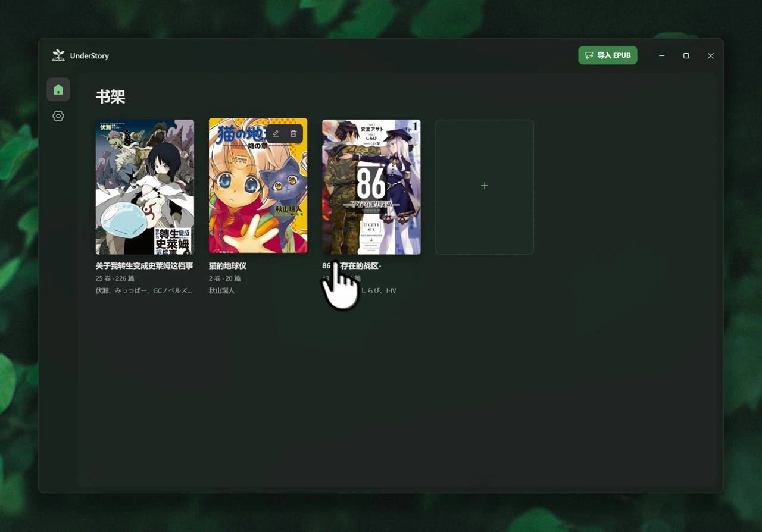Open the home bookshelf sidebar icon
Screen dimensions: 762x532
[58, 89]
